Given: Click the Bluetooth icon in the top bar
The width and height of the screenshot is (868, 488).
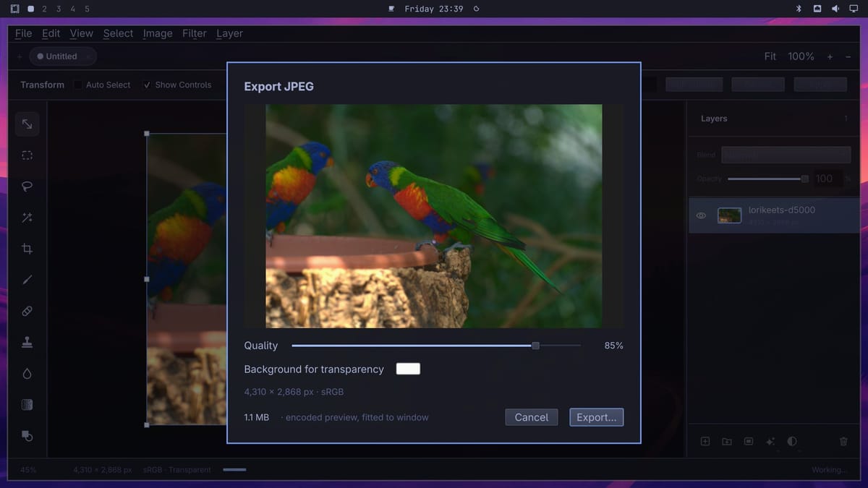Looking at the screenshot, I should (x=799, y=9).
